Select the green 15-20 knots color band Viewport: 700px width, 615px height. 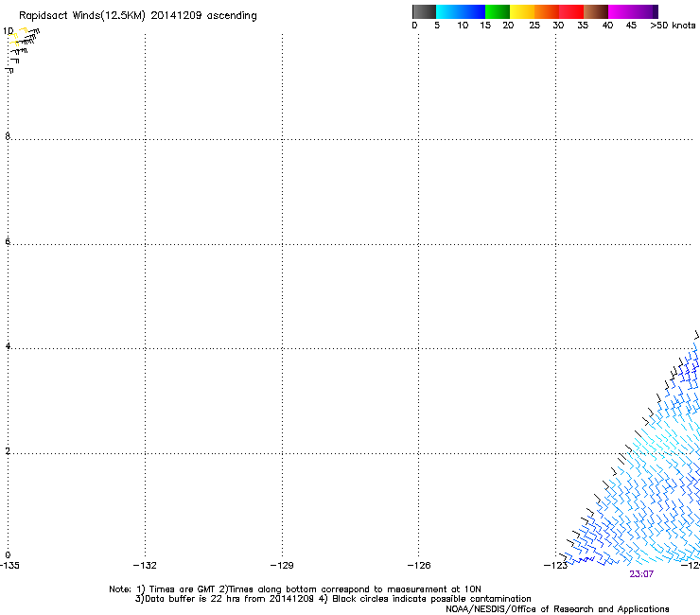[x=498, y=11]
